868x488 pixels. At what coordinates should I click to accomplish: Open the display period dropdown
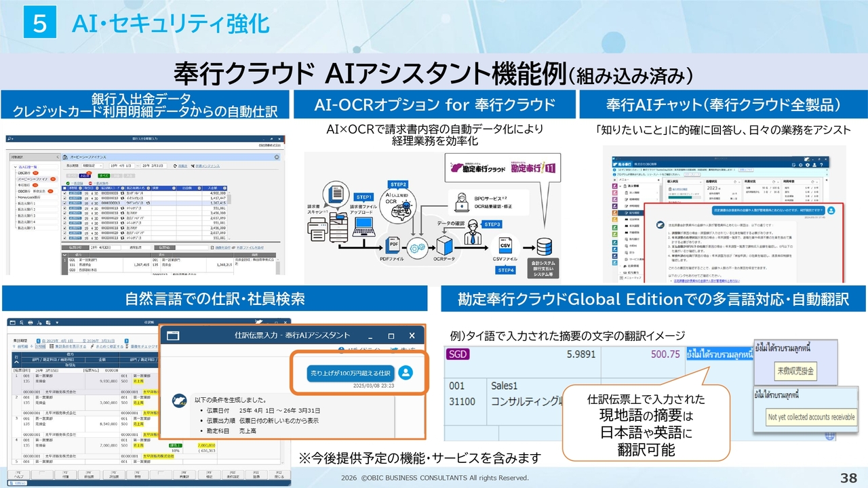pos(93,165)
